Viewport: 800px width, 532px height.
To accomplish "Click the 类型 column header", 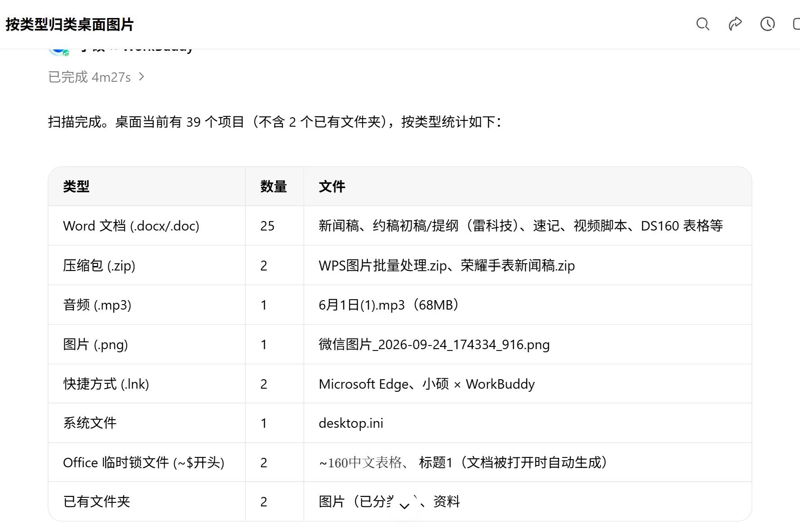I will pos(147,186).
